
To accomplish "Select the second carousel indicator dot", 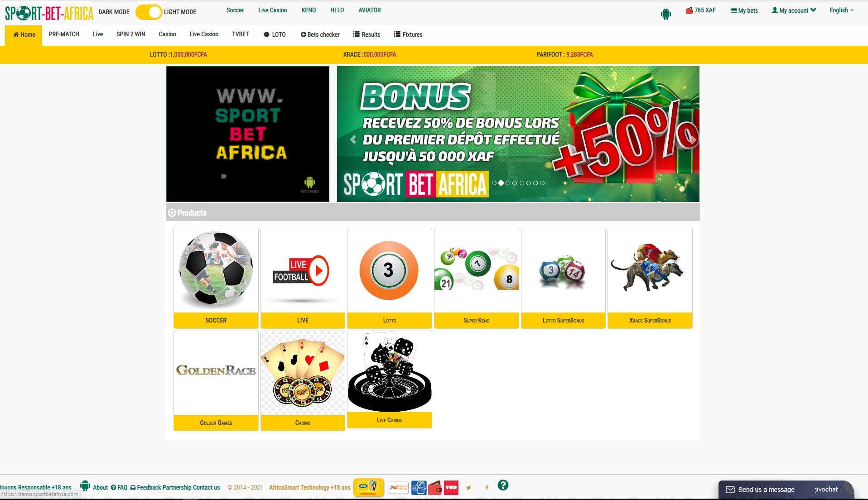I will pyautogui.click(x=501, y=183).
